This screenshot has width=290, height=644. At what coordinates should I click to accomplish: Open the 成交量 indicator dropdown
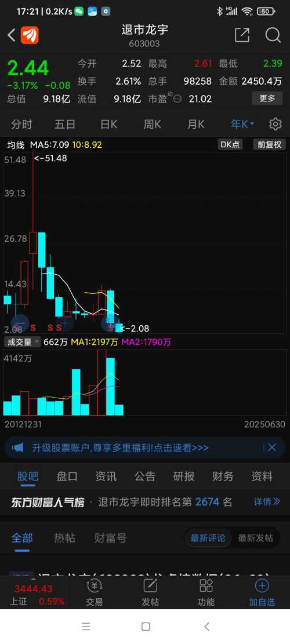(23, 342)
